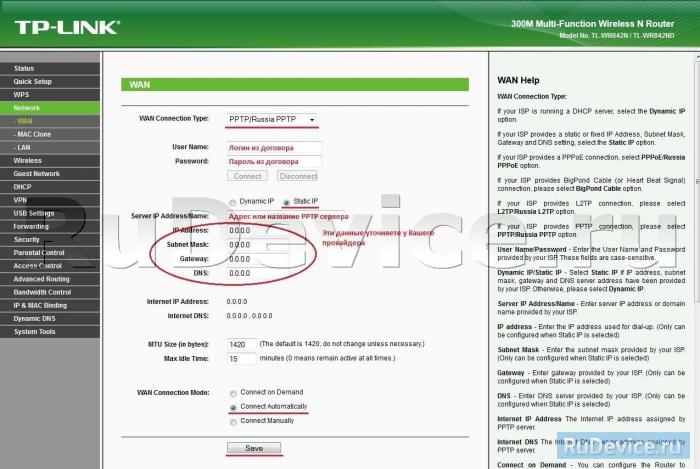
Task: Select the Dynamic IP radio button
Action: point(232,201)
